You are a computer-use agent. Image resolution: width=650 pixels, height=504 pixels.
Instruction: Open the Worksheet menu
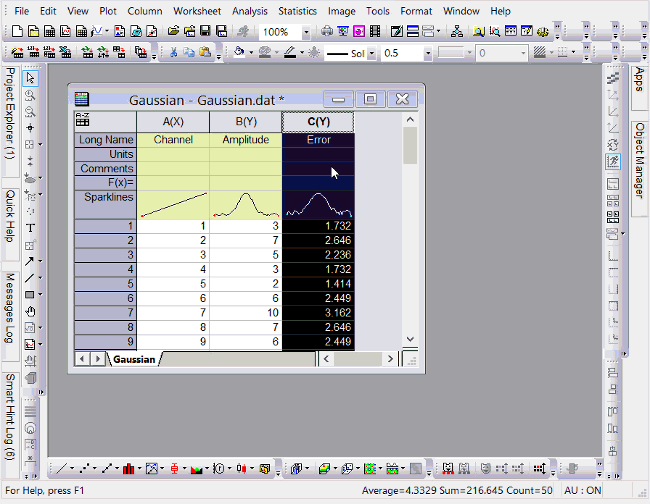pyautogui.click(x=197, y=11)
